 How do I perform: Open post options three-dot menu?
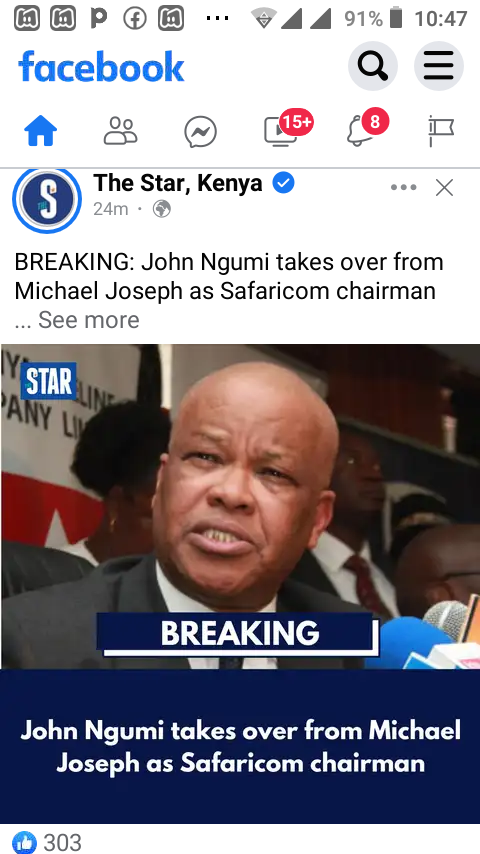click(404, 187)
